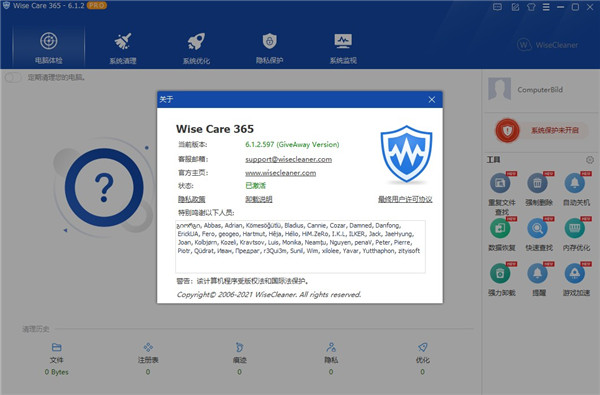Click the edit note icon in title bar
600x395 pixels.
tap(515, 7)
